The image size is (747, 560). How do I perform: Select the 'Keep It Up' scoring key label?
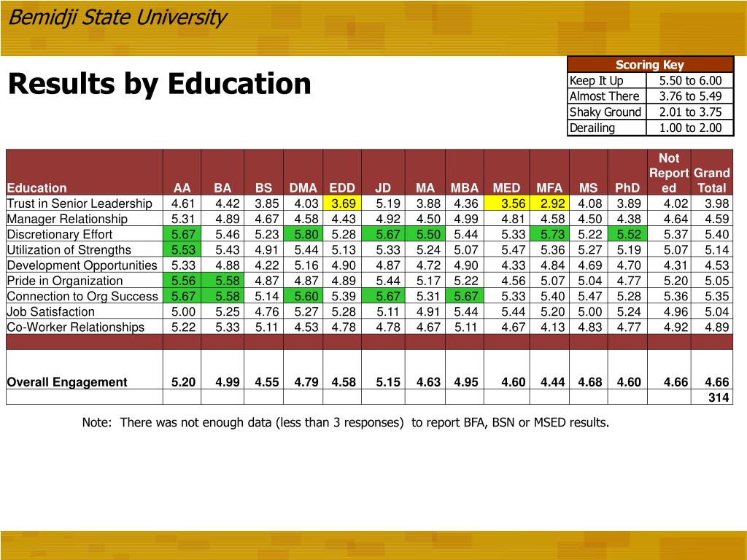pos(597,80)
